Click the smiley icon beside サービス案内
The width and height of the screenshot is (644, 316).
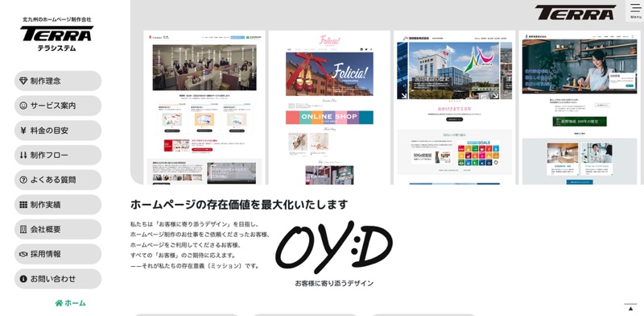23,106
